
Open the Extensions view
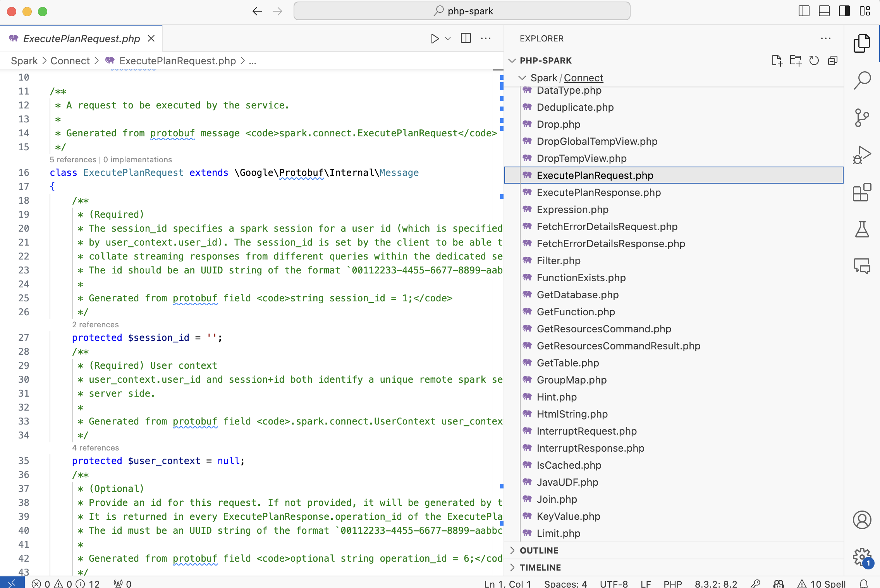click(862, 192)
